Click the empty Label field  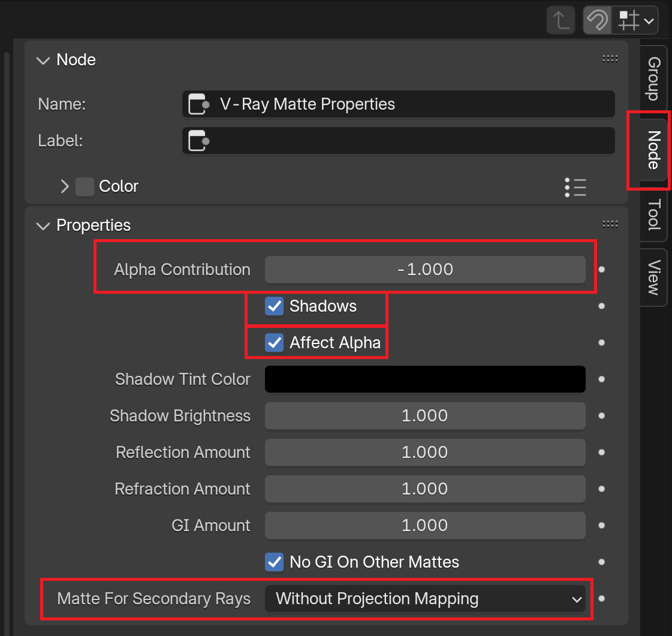coord(399,141)
